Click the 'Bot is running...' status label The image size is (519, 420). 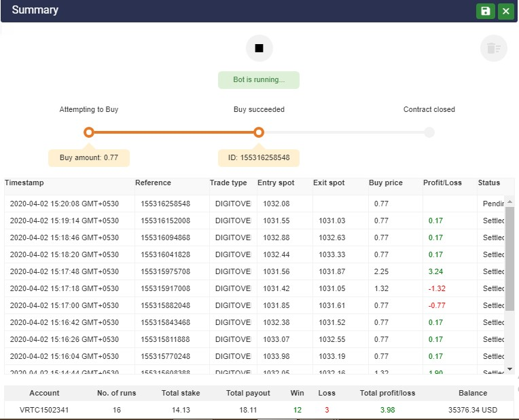point(259,79)
